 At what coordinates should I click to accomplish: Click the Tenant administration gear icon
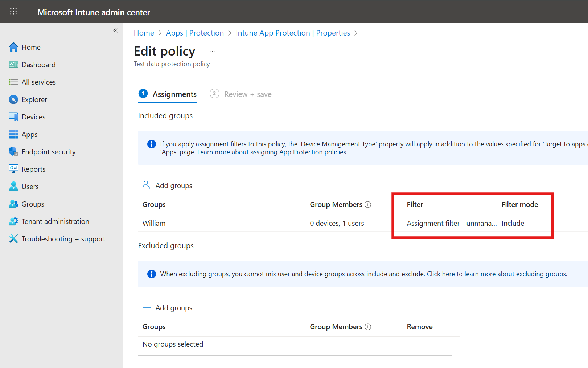tap(13, 221)
